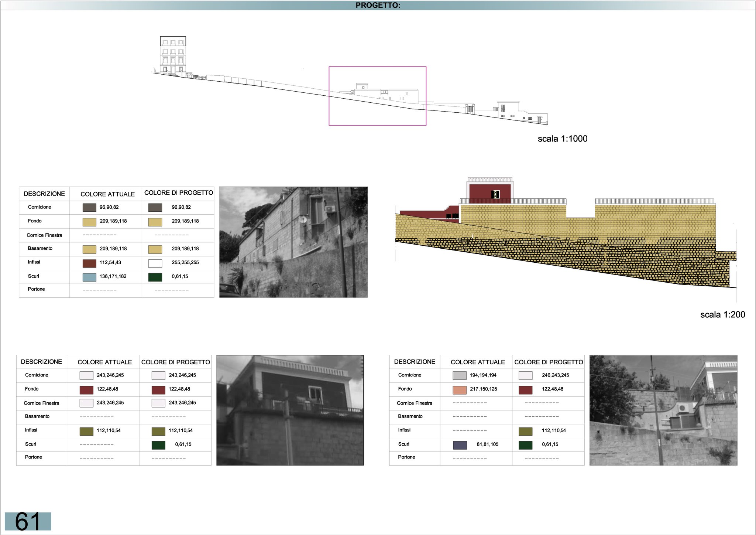Click the photo of the red house with the balustrade
The image size is (756, 535).
[x=290, y=410]
